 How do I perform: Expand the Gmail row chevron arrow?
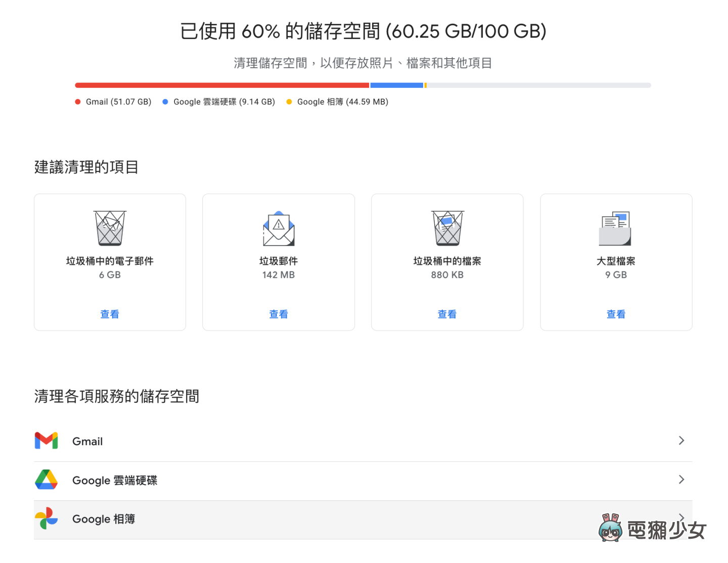tap(681, 441)
